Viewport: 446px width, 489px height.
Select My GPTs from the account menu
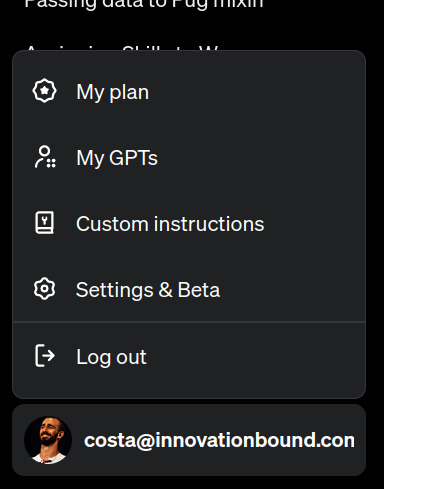tap(189, 157)
